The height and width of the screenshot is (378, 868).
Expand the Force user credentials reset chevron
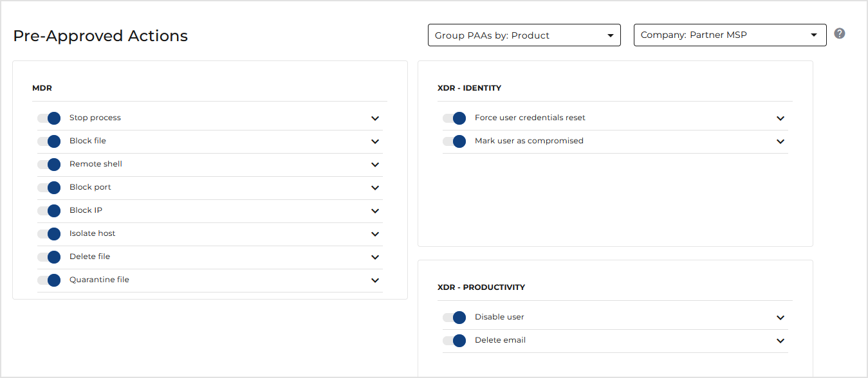pyautogui.click(x=780, y=118)
